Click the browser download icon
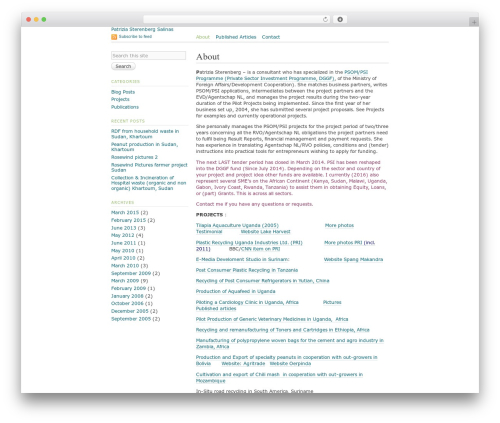The height and width of the screenshot is (423, 500). [x=340, y=19]
